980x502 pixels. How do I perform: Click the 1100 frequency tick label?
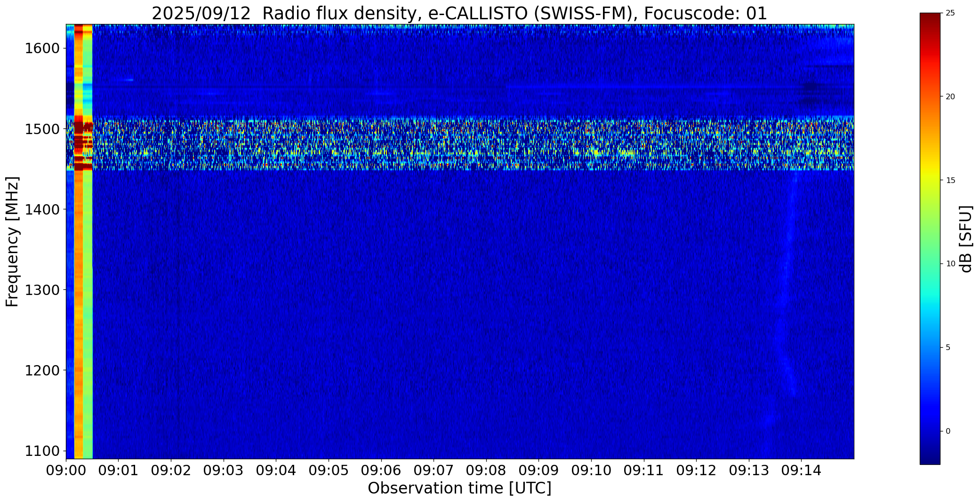point(41,451)
